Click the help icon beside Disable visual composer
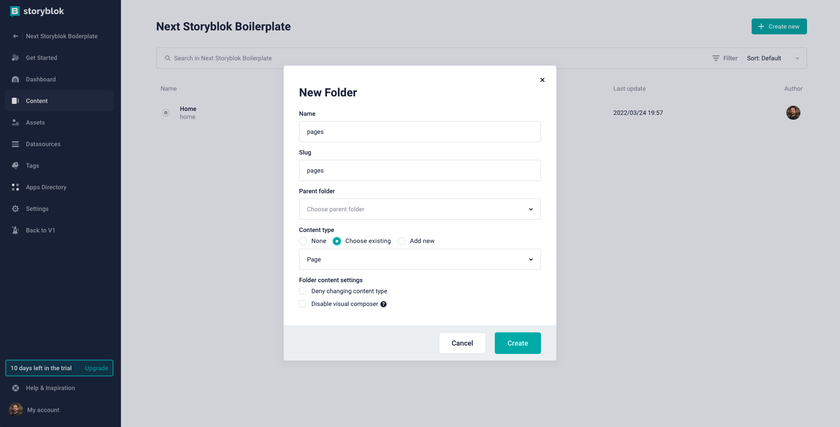 click(x=384, y=304)
